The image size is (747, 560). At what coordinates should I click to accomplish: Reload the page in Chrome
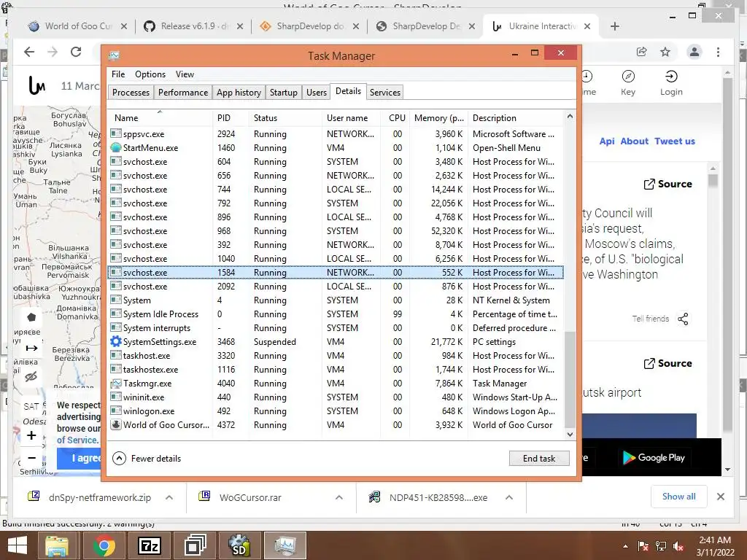(x=76, y=52)
